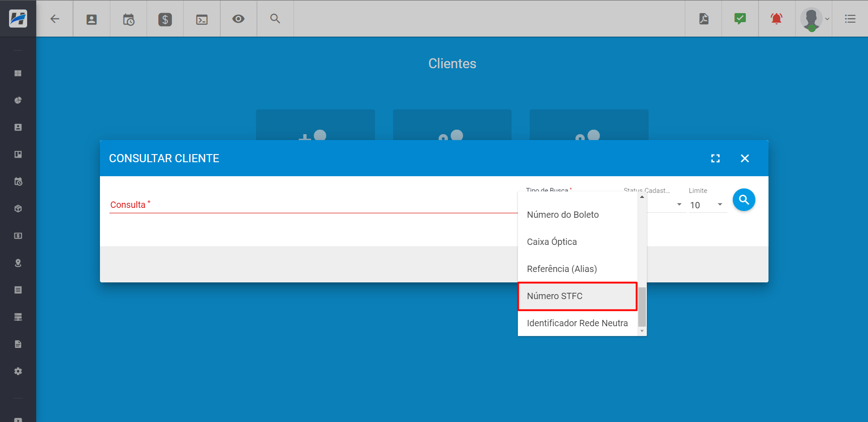Open the calendar clock toolbar icon
Screen dimensions: 868x422
[x=128, y=19]
